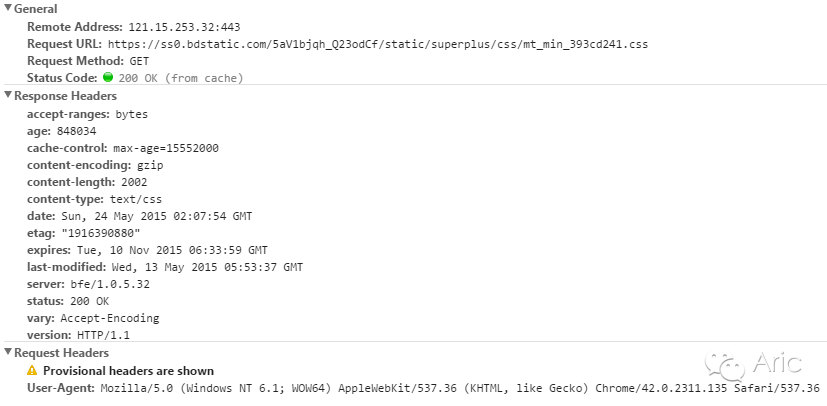This screenshot has width=827, height=406.
Task: Collapse the General section triangle
Action: tap(8, 8)
